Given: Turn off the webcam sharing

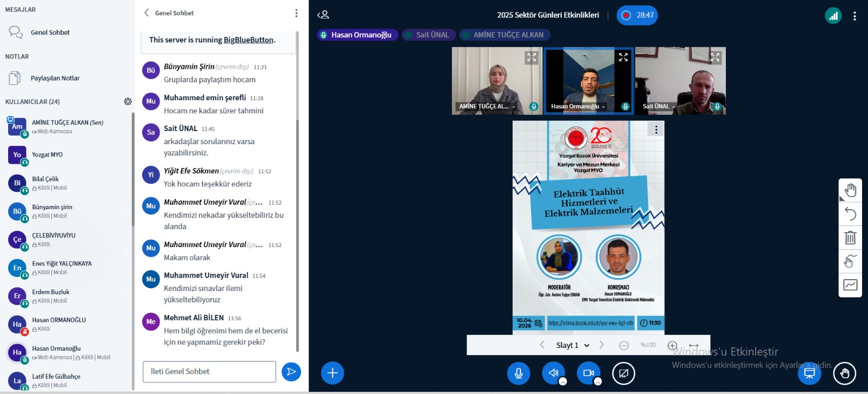Looking at the screenshot, I should [x=588, y=373].
